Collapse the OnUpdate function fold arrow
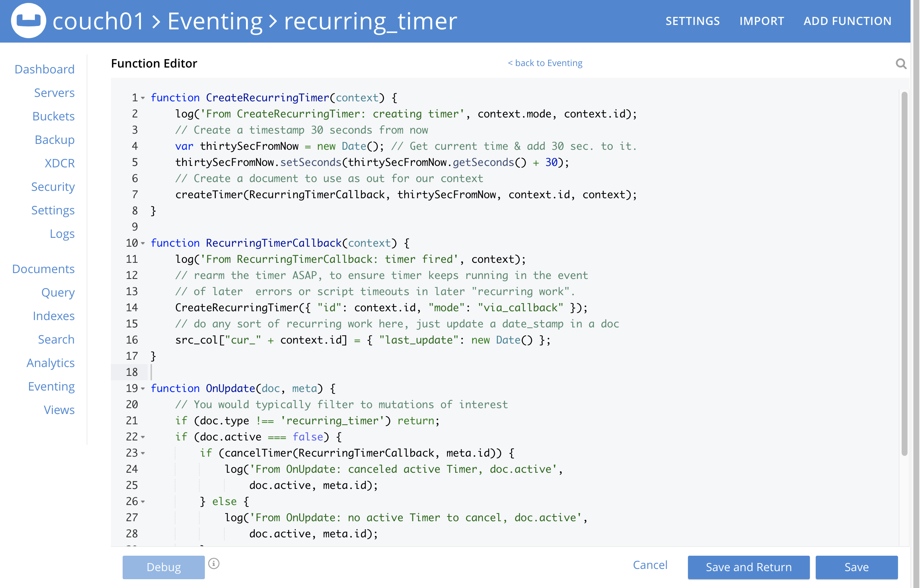 pos(142,389)
